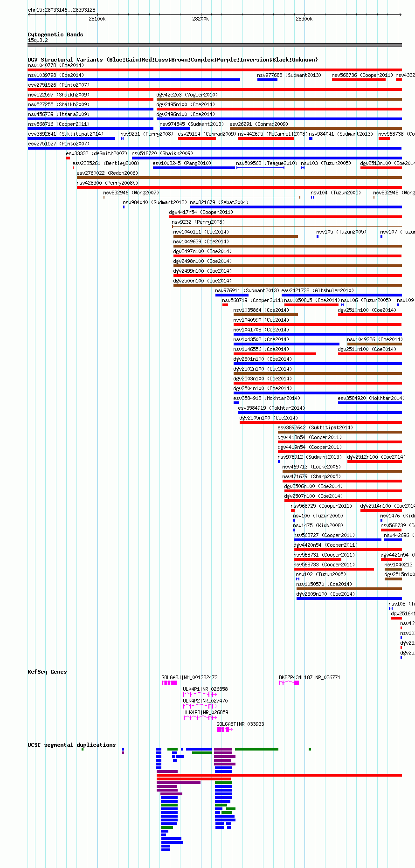The width and height of the screenshot is (415, 868).
Task: Click the 28200k ruler position label
Action: tap(201, 19)
